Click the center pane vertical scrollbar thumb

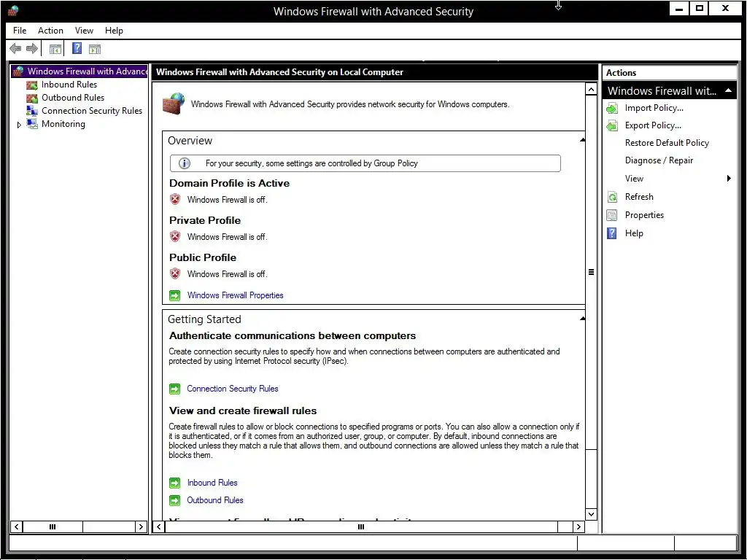pyautogui.click(x=591, y=272)
